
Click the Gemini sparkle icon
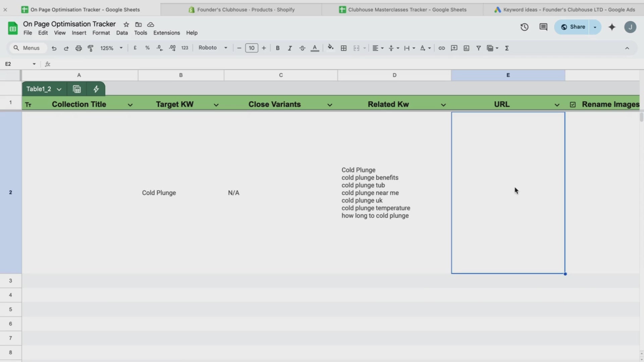tap(612, 27)
